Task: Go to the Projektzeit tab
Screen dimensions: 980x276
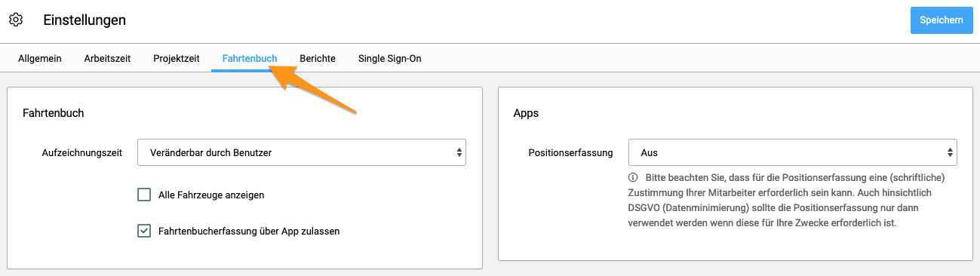Action: (177, 58)
